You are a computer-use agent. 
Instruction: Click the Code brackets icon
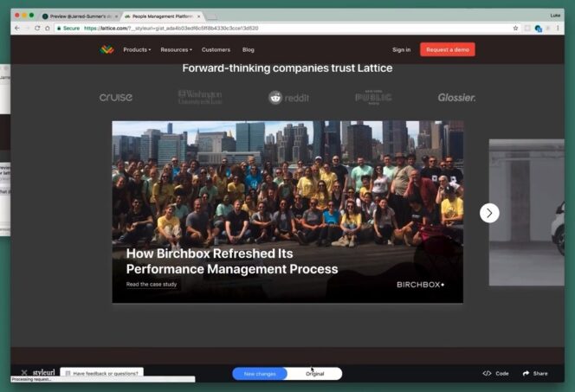pyautogui.click(x=487, y=373)
